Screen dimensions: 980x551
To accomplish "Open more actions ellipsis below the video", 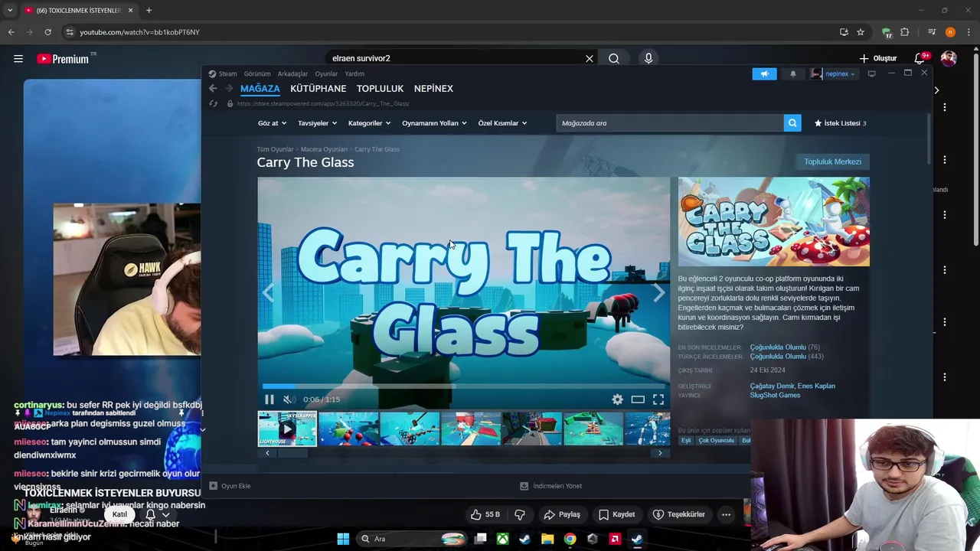I will tap(726, 514).
